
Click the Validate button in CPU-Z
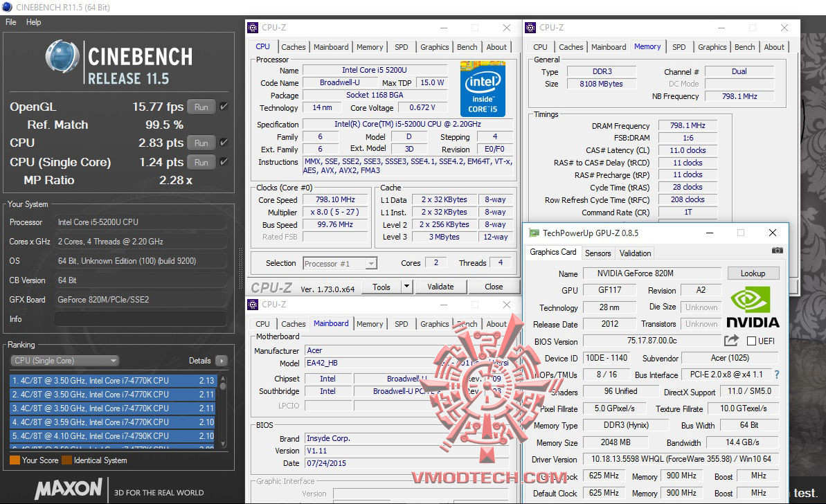pyautogui.click(x=440, y=287)
